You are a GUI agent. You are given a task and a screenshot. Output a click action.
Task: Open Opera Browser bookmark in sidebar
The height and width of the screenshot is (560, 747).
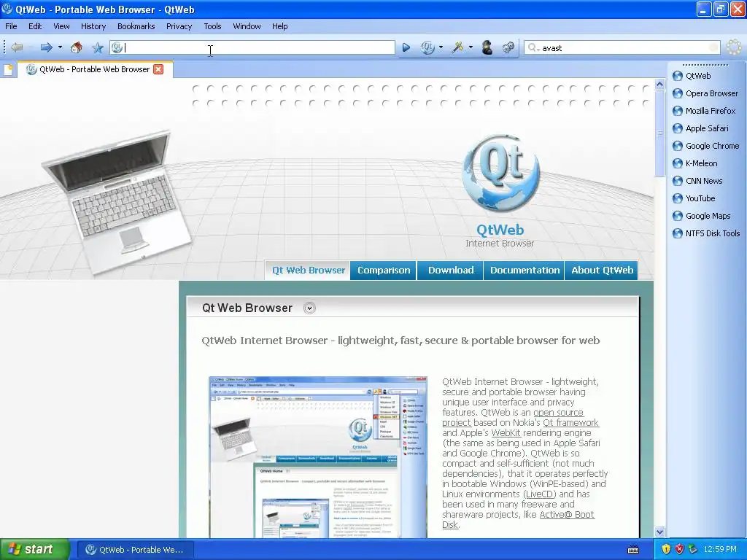pyautogui.click(x=705, y=93)
